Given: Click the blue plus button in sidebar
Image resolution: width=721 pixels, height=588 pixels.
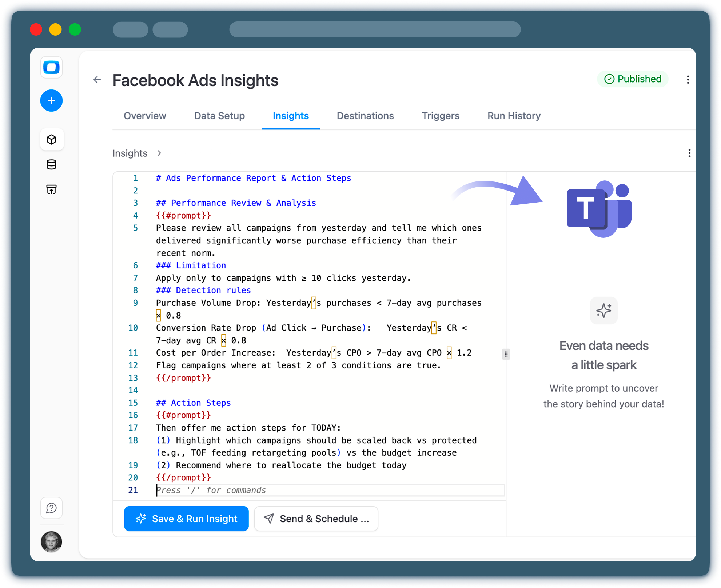Looking at the screenshot, I should (x=51, y=101).
